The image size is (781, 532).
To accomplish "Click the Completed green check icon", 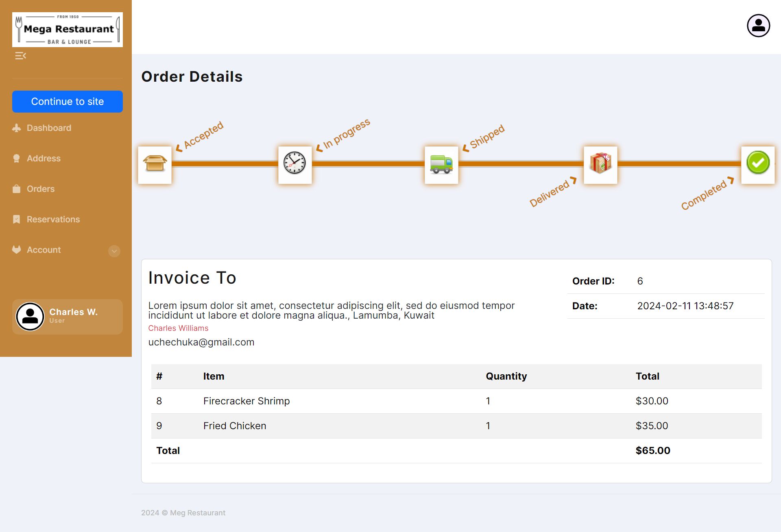I will pyautogui.click(x=758, y=165).
